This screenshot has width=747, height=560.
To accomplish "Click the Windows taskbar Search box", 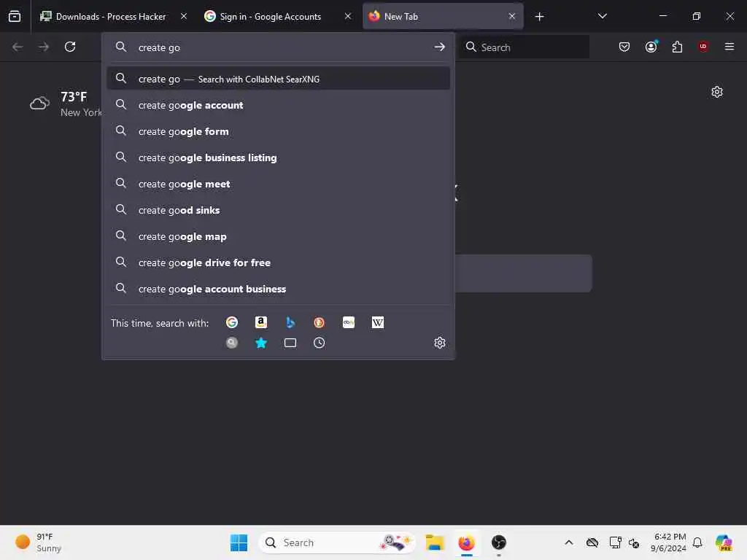I will click(336, 542).
